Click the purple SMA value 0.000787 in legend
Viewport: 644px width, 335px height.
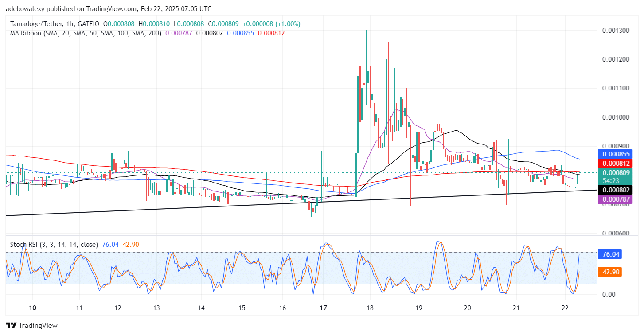pyautogui.click(x=179, y=33)
